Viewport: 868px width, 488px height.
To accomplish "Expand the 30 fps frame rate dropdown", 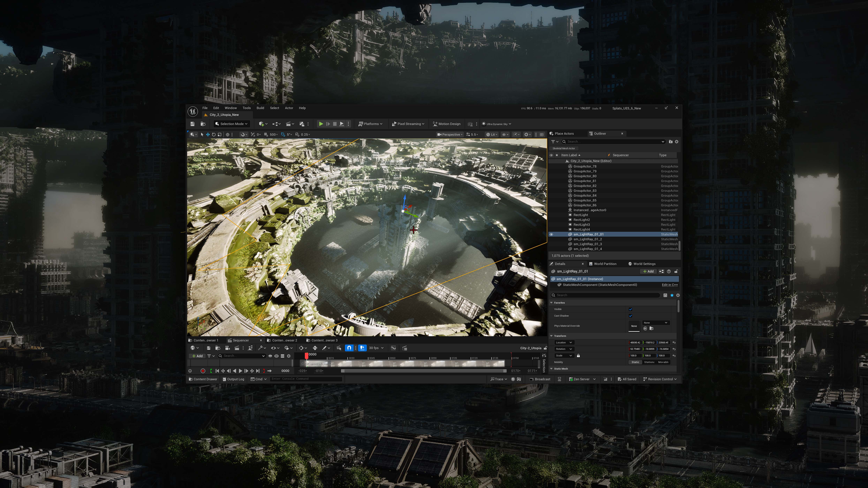I will (x=376, y=348).
